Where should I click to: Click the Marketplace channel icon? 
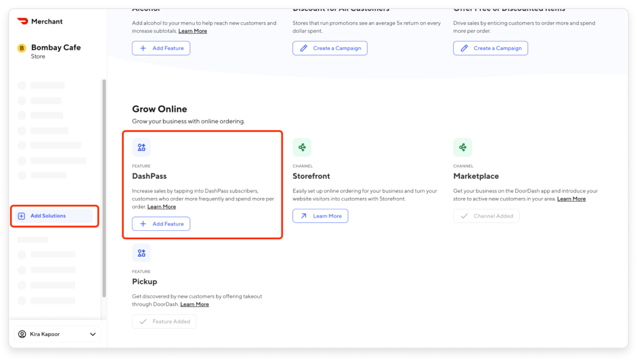[462, 148]
